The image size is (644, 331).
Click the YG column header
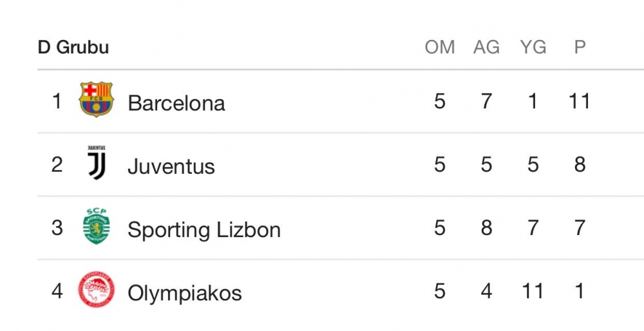(533, 47)
